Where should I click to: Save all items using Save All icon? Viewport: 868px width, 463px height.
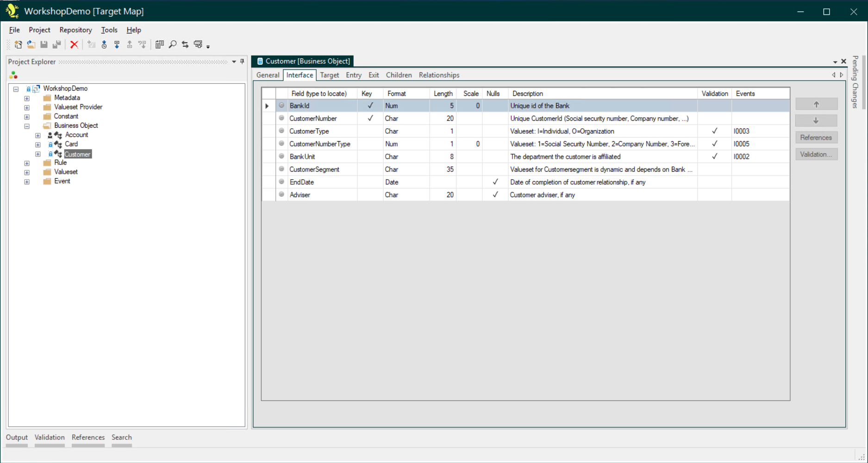tap(57, 44)
